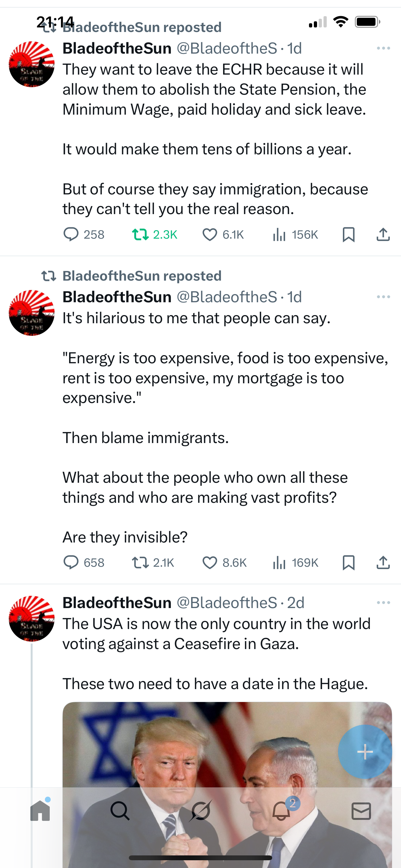Tap the blue compose post button

(x=365, y=752)
